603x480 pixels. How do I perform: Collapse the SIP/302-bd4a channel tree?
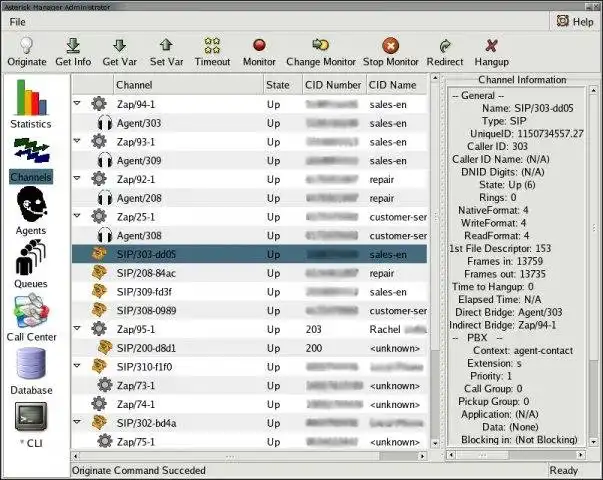(x=77, y=422)
